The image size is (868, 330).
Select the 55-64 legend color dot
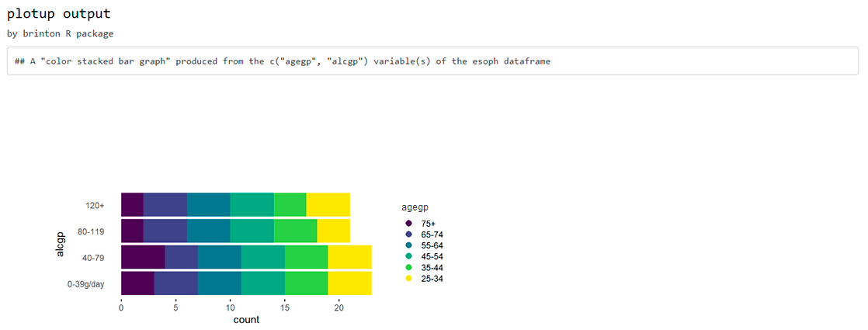tap(408, 245)
